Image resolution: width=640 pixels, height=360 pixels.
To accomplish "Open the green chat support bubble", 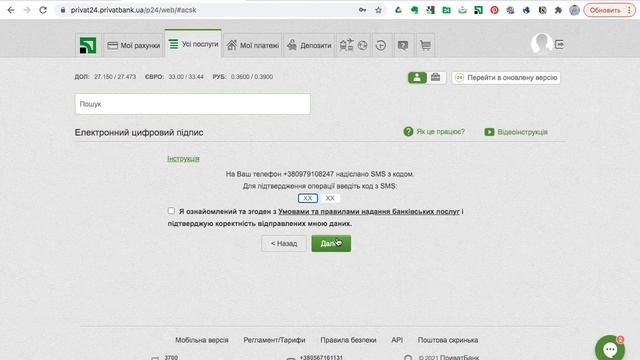I will point(610,349).
